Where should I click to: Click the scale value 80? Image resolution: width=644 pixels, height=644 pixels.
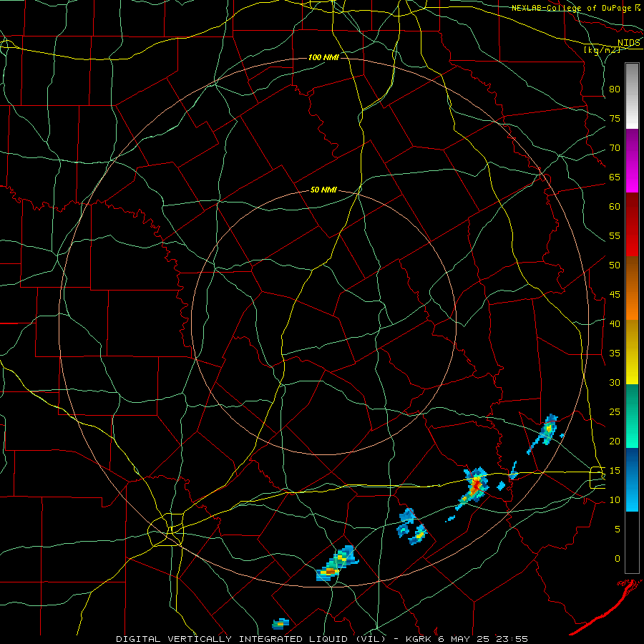tap(615, 89)
